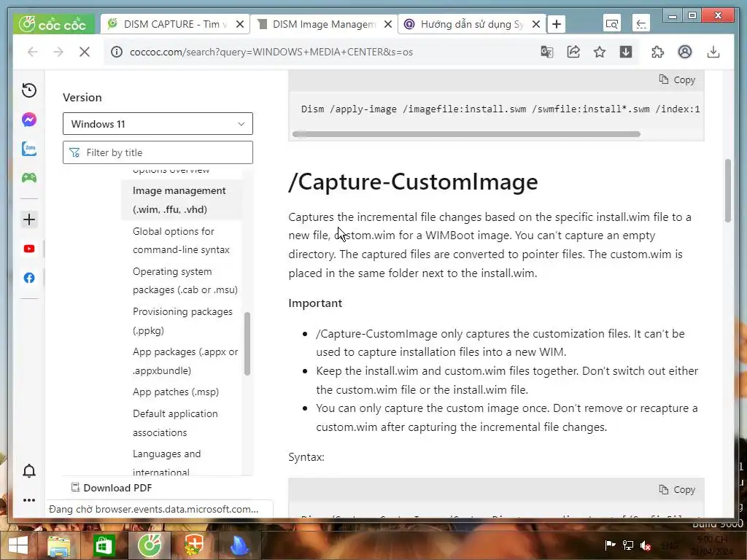Click the address bar URL
The height and width of the screenshot is (560, 747).
pos(271,52)
